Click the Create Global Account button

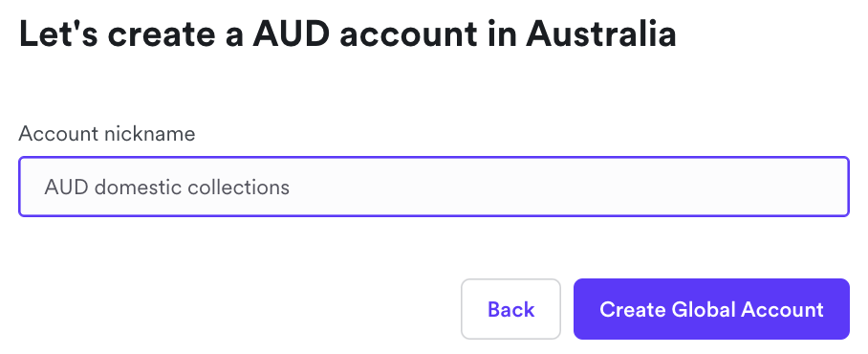pos(711,309)
